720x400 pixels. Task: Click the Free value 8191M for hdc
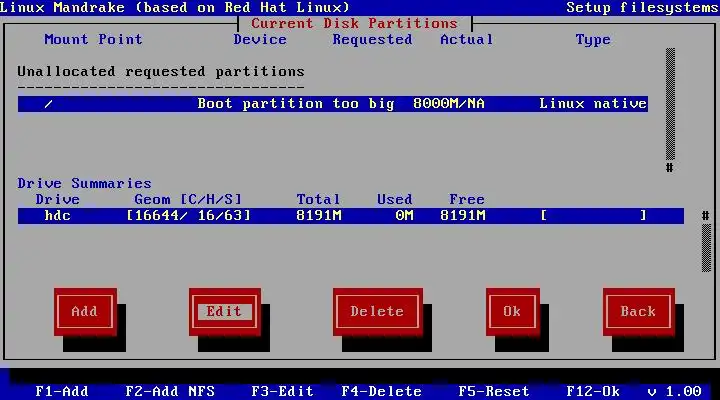click(463, 216)
